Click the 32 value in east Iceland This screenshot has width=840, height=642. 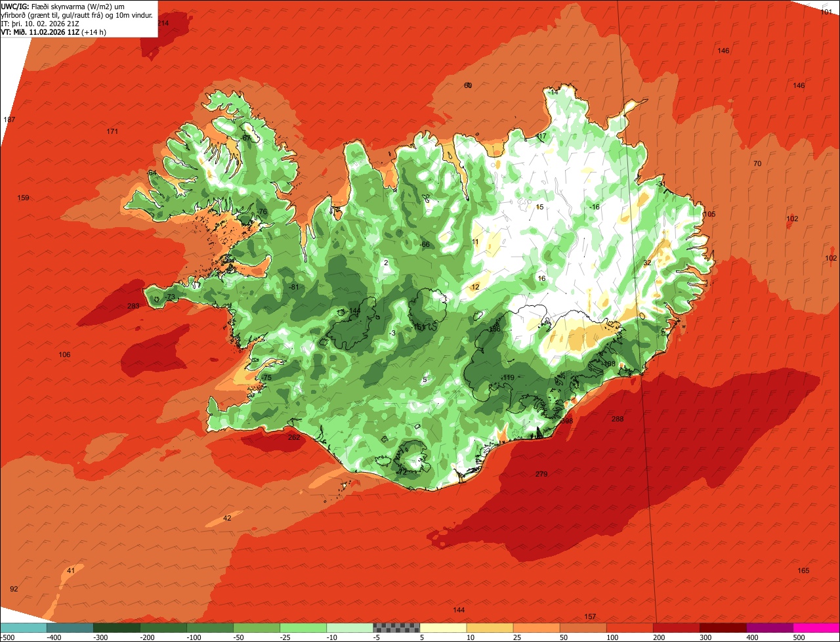click(647, 263)
